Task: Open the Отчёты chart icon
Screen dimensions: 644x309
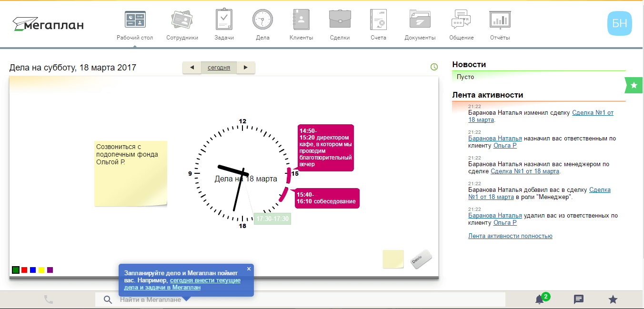Action: pos(500,20)
